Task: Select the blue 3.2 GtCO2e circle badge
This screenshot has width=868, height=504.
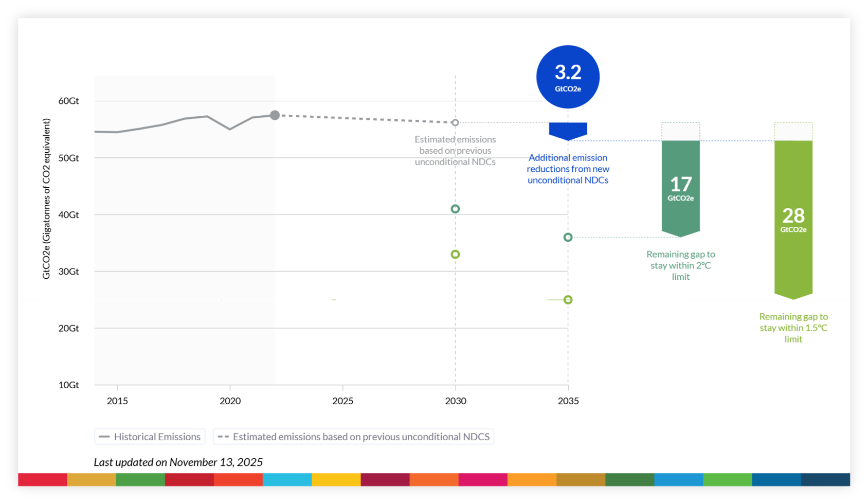Action: coord(568,76)
